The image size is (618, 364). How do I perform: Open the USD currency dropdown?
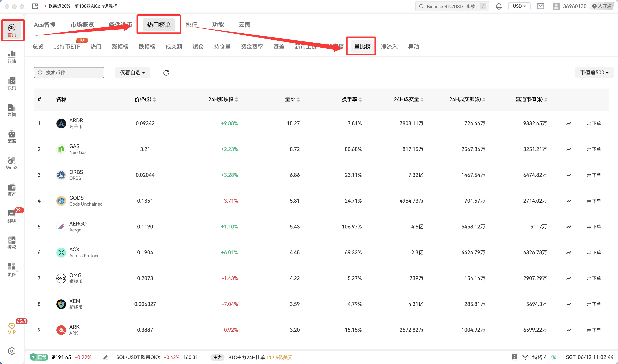tap(519, 6)
